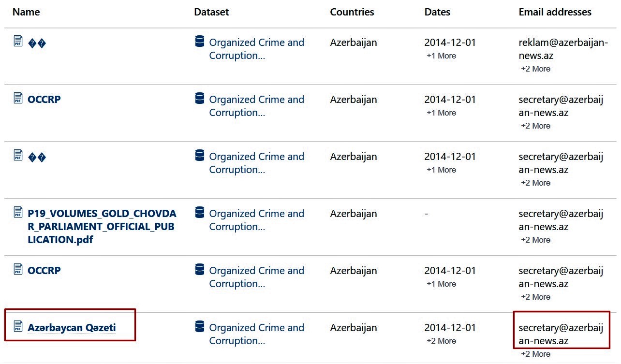Click the PDF icon of the first OCCRP entry

[18, 98]
